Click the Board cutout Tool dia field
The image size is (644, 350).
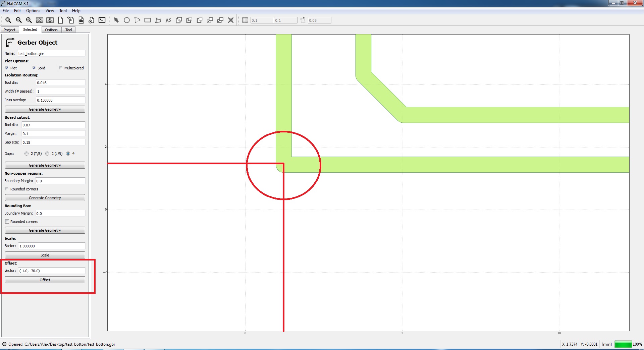click(x=54, y=125)
